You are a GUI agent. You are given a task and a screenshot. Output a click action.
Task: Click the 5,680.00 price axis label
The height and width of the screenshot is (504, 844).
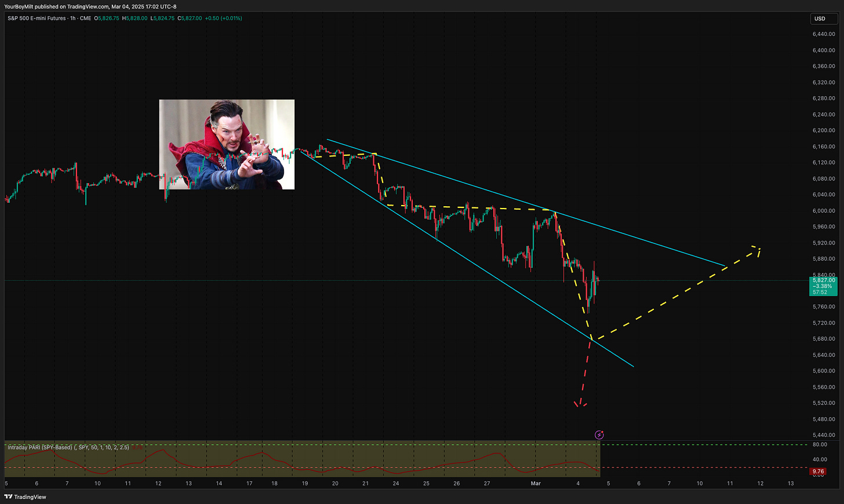(x=824, y=339)
